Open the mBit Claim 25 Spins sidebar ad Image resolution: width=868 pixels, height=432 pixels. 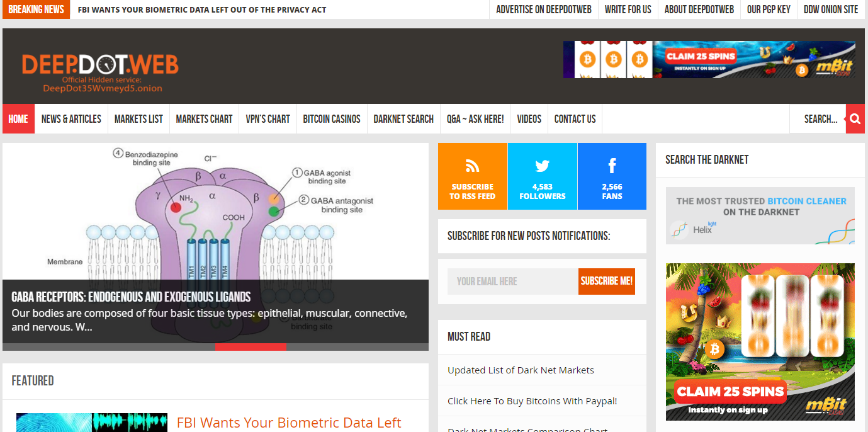(x=760, y=341)
